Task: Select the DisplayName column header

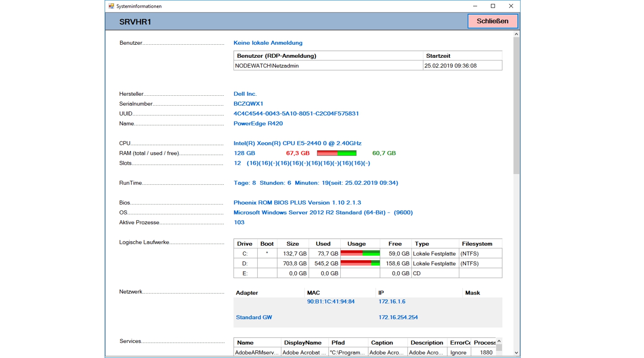Action: click(305, 343)
